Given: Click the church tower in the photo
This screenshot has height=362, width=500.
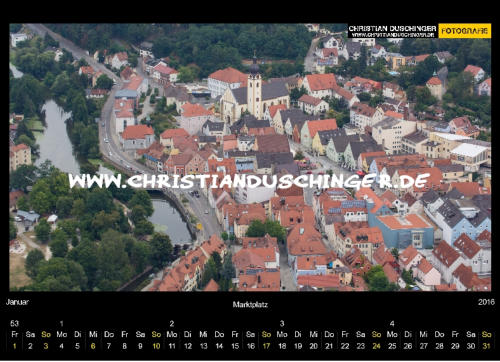Looking at the screenshot, I should [x=255, y=88].
